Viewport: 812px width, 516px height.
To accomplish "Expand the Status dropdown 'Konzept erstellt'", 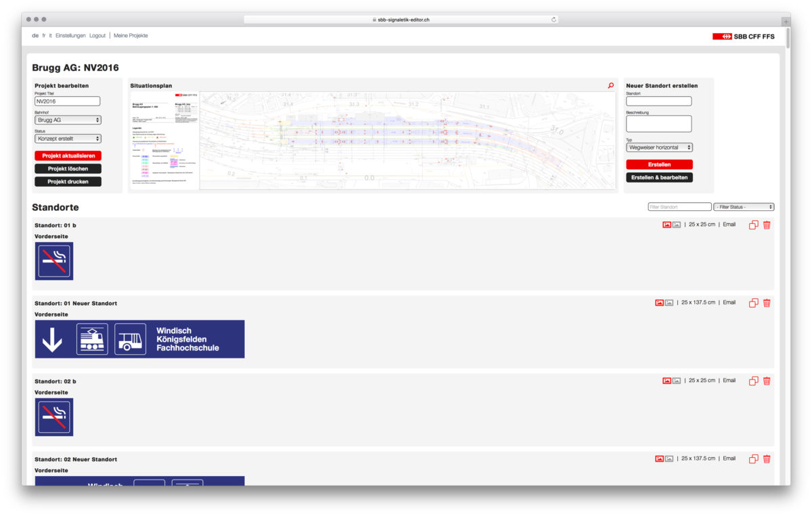I will [x=68, y=139].
